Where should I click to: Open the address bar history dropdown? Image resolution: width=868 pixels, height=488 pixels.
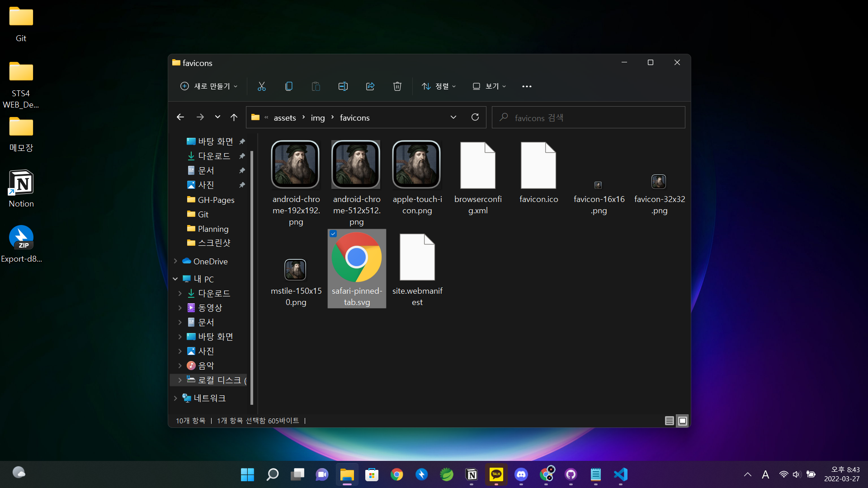[x=453, y=117]
